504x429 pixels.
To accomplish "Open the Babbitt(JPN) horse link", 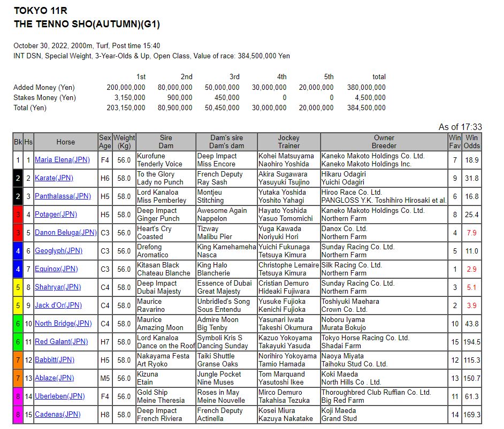I will pyautogui.click(x=55, y=360).
